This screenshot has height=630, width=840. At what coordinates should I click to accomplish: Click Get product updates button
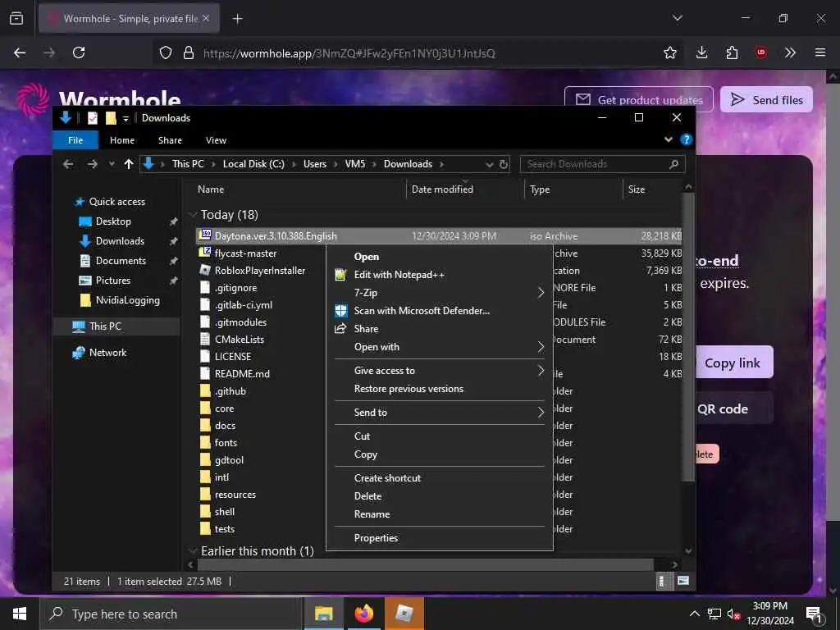pos(638,99)
